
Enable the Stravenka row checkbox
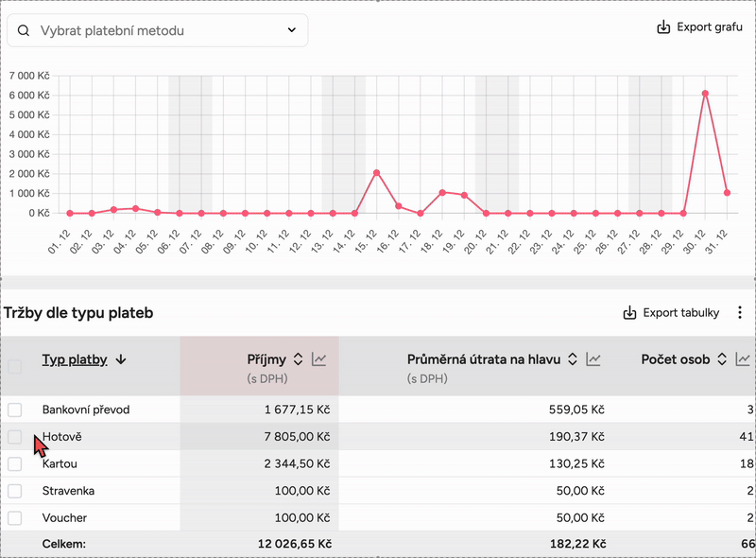[x=15, y=491]
